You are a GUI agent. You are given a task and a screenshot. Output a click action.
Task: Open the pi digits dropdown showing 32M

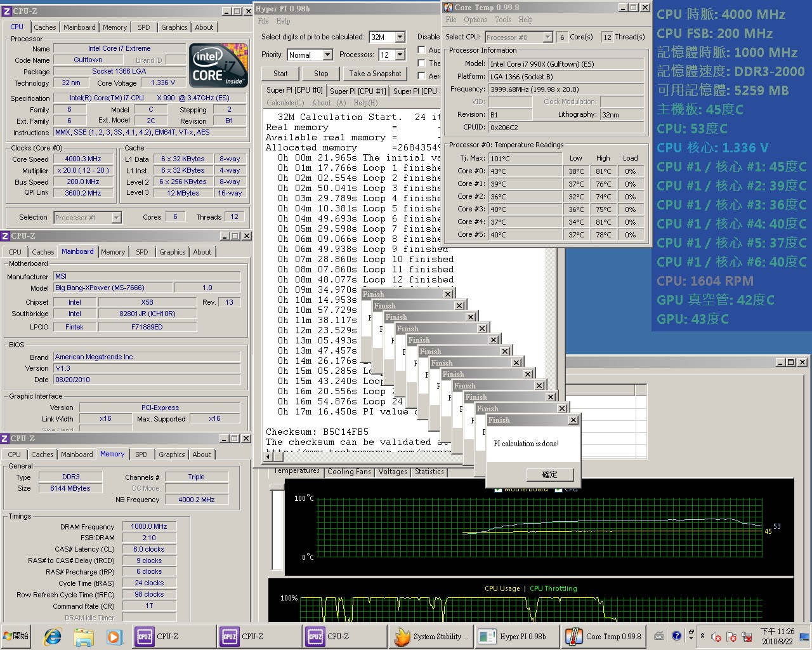click(x=400, y=37)
